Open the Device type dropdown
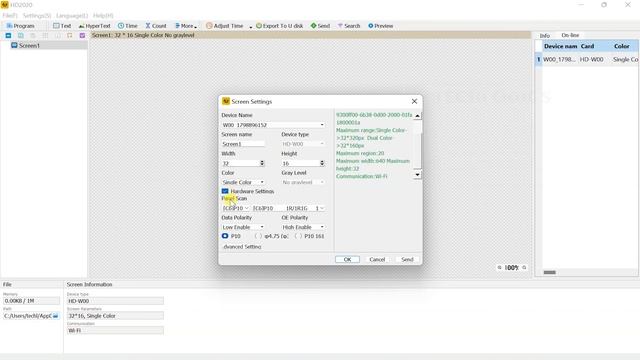The width and height of the screenshot is (640, 360). point(303,144)
